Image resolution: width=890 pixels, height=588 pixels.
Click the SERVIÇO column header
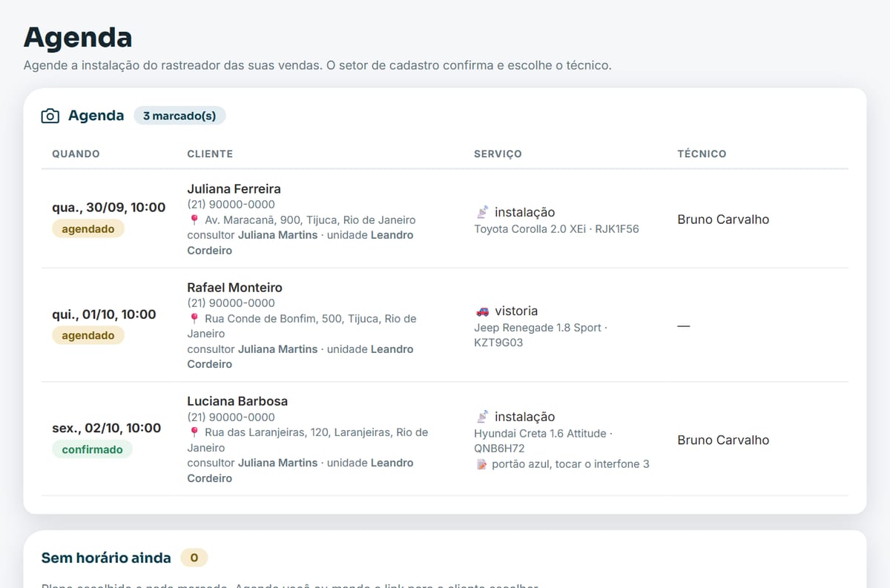[498, 154]
